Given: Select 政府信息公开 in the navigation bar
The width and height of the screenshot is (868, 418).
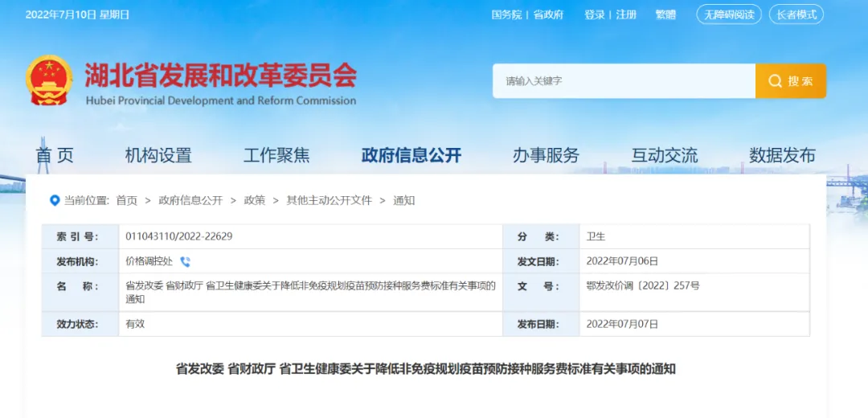Looking at the screenshot, I should 411,156.
